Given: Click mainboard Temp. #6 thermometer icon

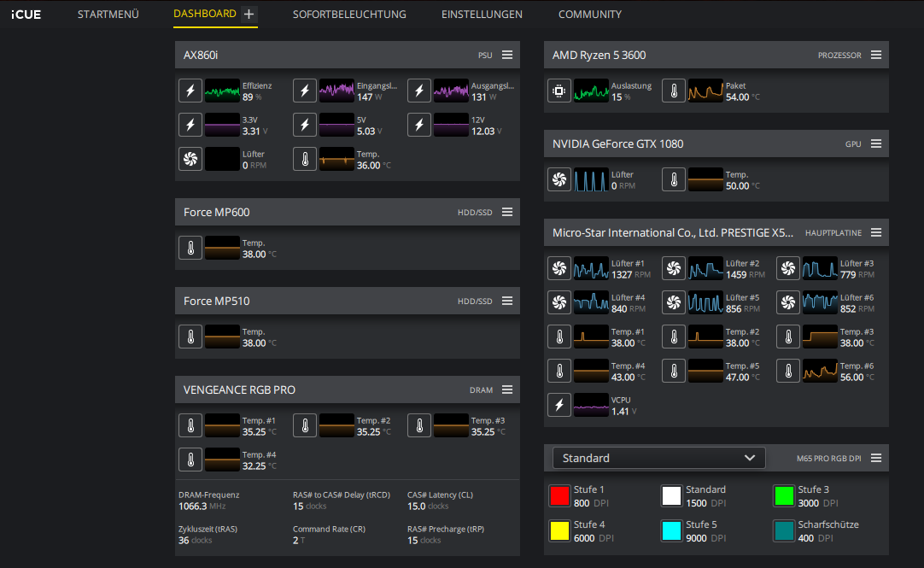Looking at the screenshot, I should pos(788,372).
